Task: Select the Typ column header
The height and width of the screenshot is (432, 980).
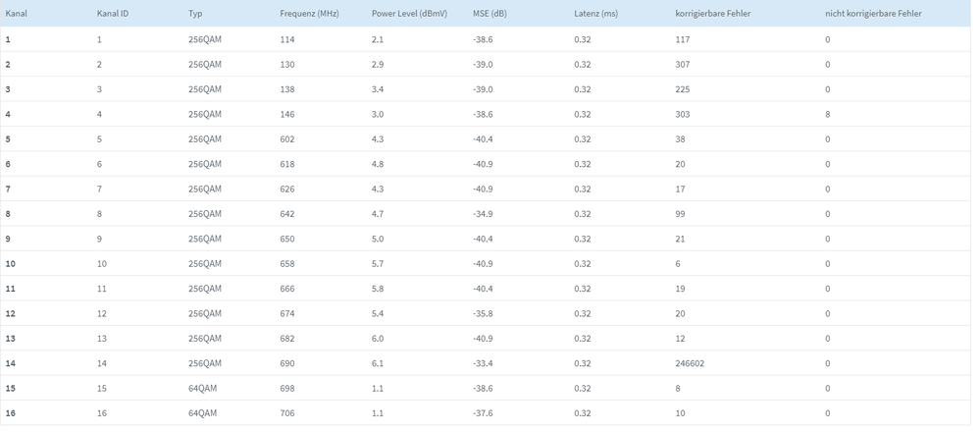Action: click(195, 14)
